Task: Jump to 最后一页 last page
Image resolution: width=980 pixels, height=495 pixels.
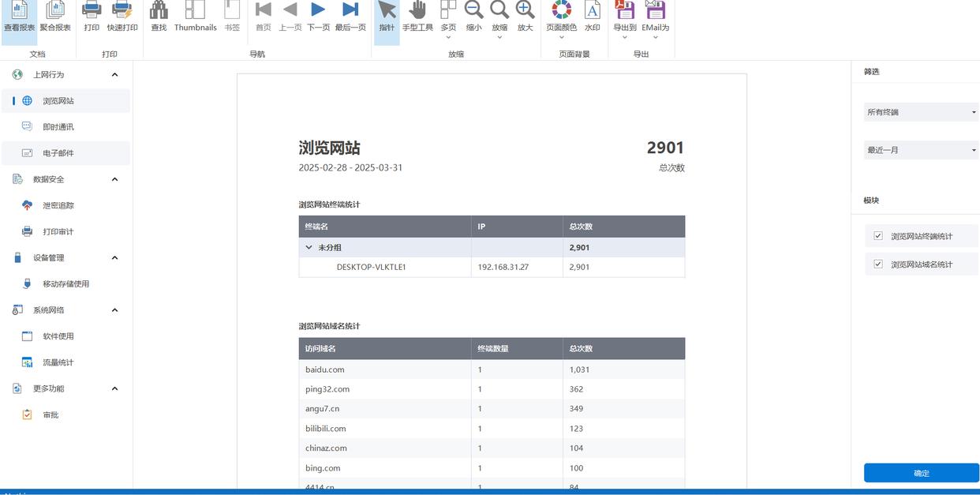Action: coord(350,17)
